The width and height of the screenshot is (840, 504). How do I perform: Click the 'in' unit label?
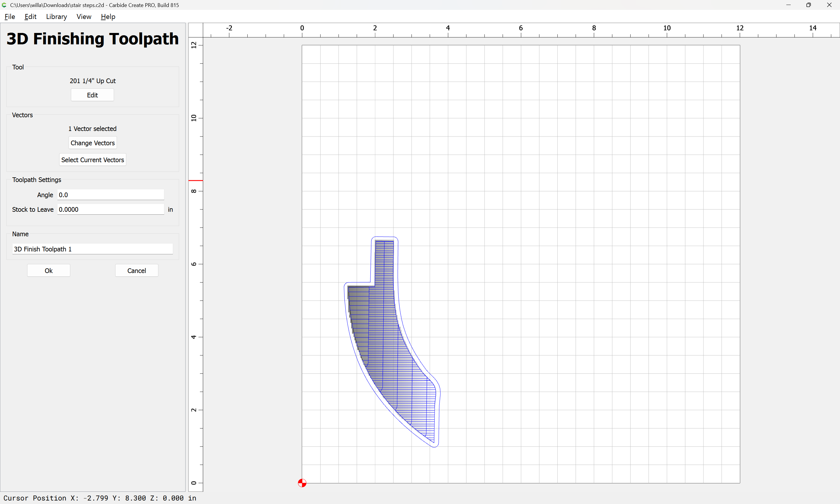coord(170,209)
